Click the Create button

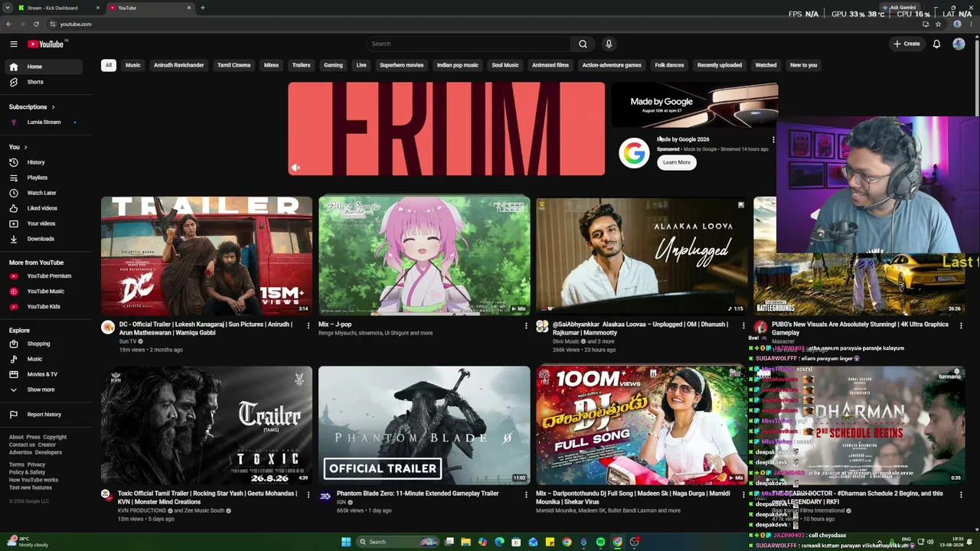(906, 44)
